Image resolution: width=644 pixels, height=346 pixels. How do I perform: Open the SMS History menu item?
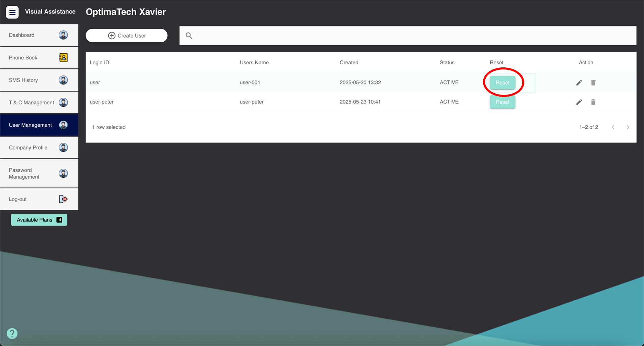tap(39, 80)
